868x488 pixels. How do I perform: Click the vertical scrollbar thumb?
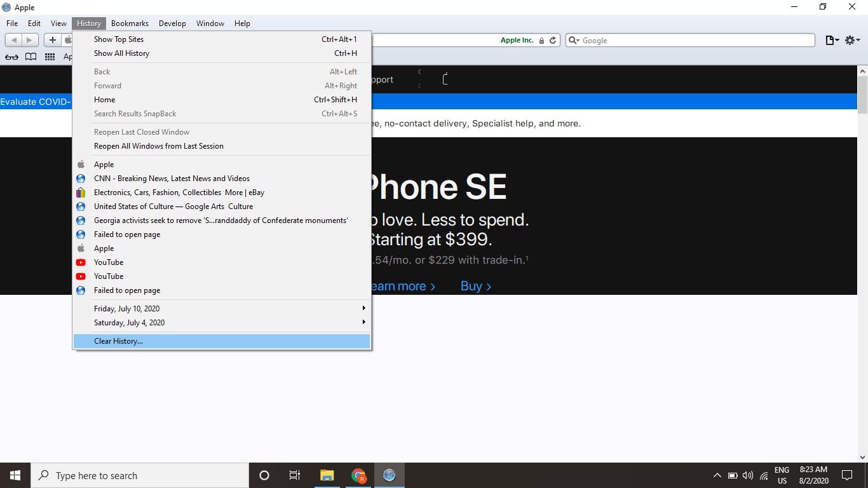click(x=862, y=94)
